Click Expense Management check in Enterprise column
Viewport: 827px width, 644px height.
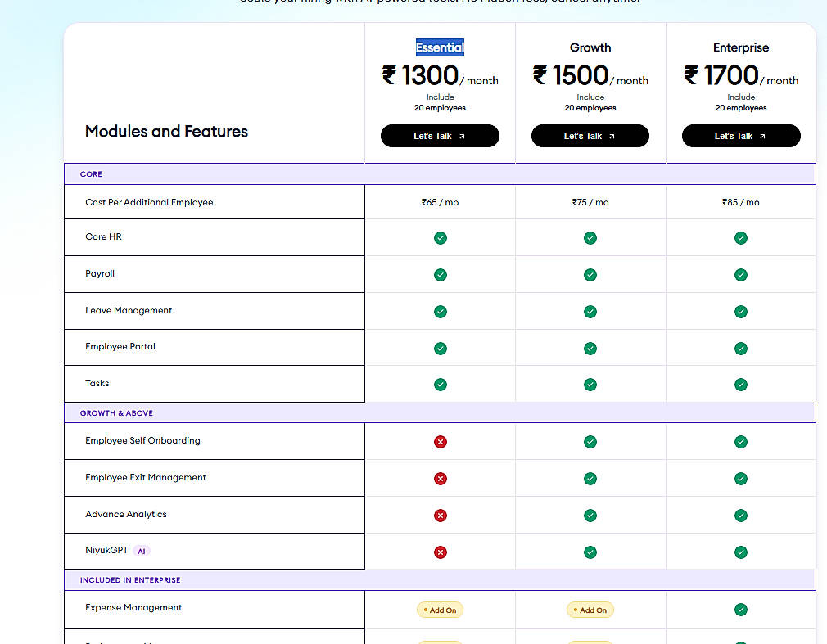tap(741, 610)
